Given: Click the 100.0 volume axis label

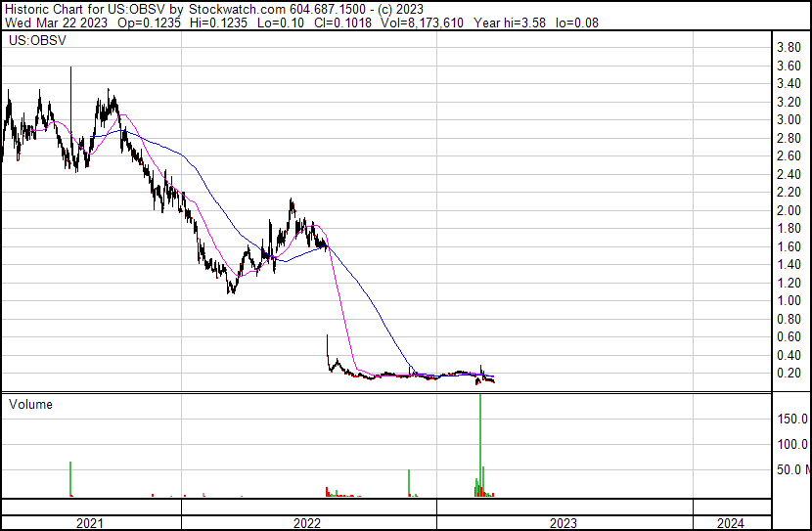Looking at the screenshot, I should tap(791, 444).
